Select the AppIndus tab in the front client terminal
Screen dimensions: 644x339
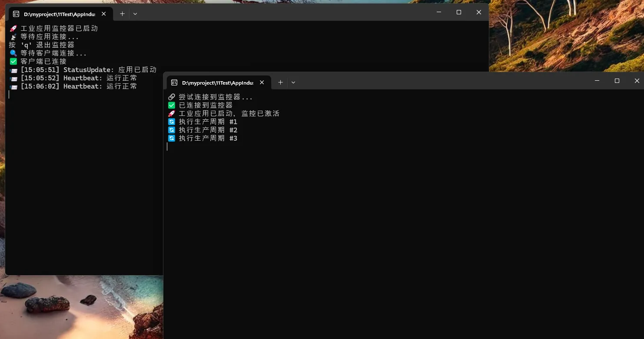(x=217, y=82)
